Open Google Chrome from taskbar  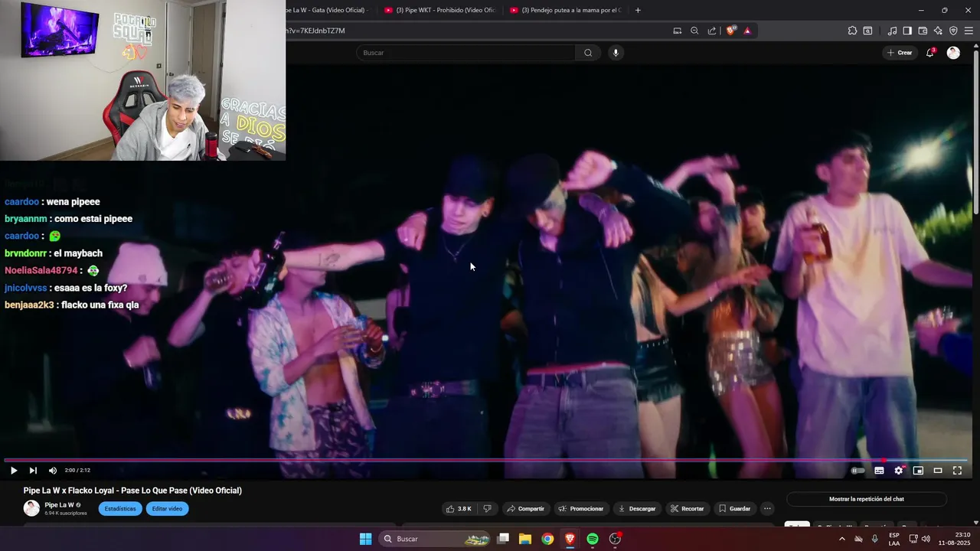547,539
